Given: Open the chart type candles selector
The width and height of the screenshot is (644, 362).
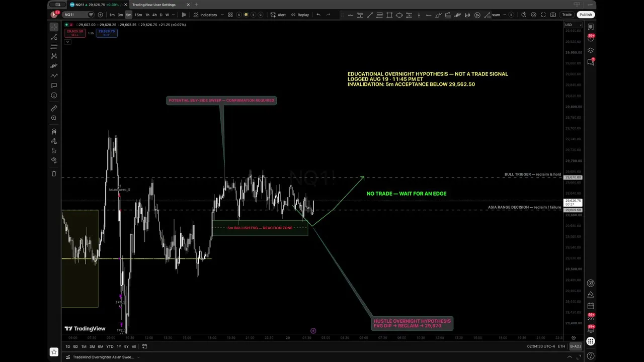Looking at the screenshot, I should tap(184, 15).
